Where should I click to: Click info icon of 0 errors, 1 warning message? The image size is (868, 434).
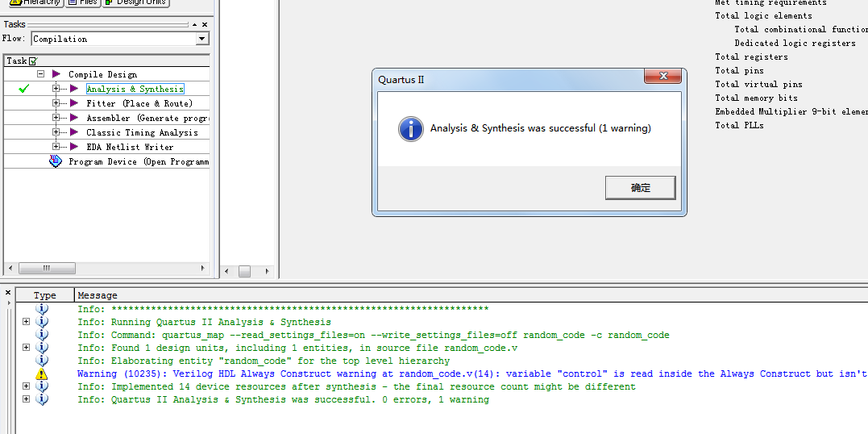42,399
